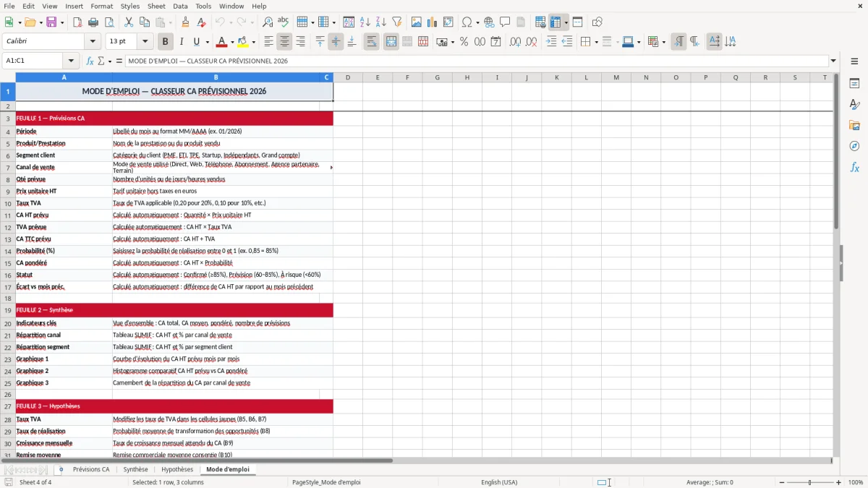868x488 pixels.
Task: Toggle Merge and Center Cells
Action: (391, 42)
